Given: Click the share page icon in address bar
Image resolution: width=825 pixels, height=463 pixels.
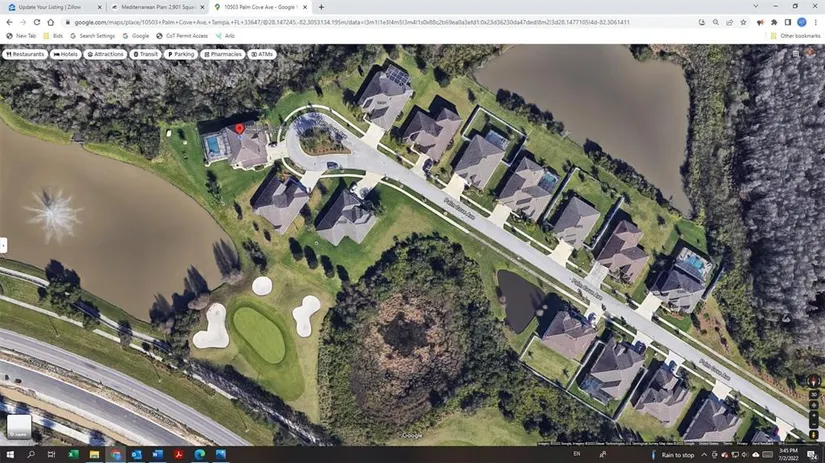Looking at the screenshot, I should coord(729,22).
